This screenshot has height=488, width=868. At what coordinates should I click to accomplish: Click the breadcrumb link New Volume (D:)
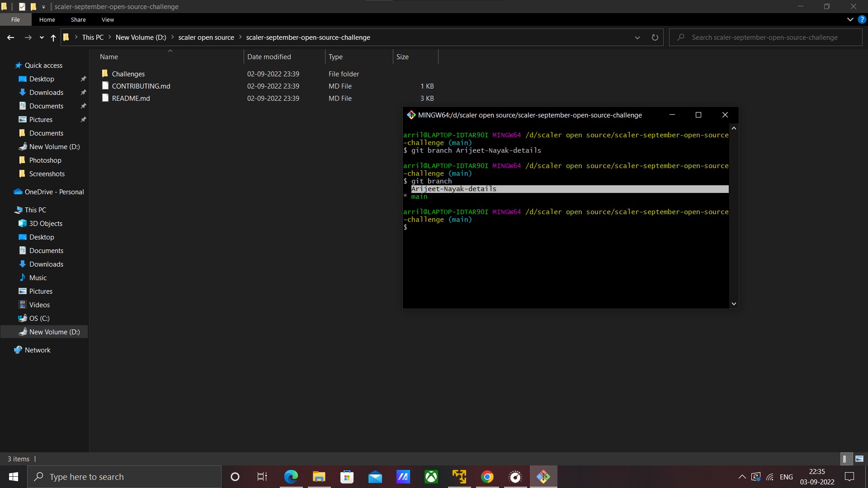141,37
